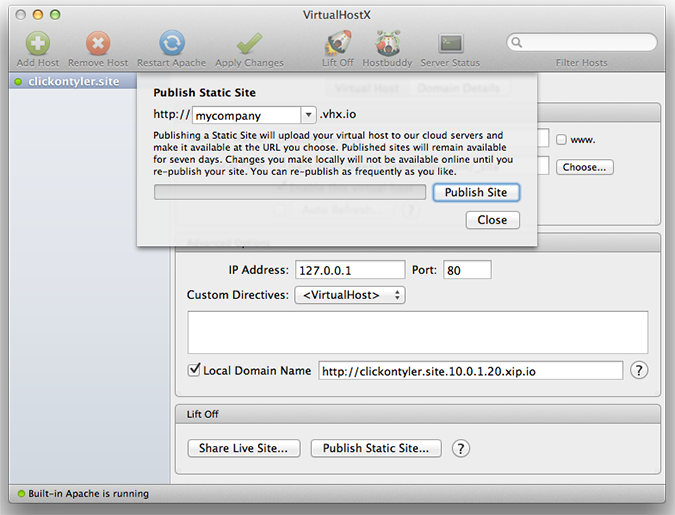
Task: Toggle the www. checkbox
Action: tap(561, 140)
